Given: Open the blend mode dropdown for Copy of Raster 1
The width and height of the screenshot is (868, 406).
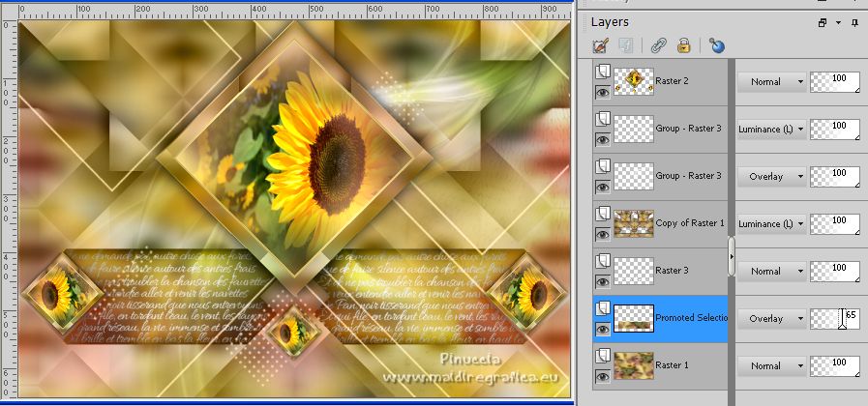Looking at the screenshot, I should [x=771, y=224].
